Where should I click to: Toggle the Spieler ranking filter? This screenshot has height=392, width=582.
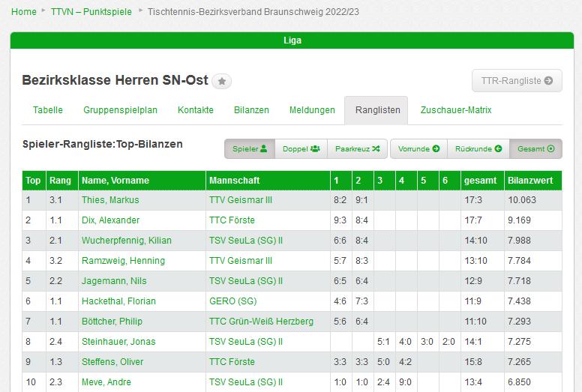pos(250,148)
